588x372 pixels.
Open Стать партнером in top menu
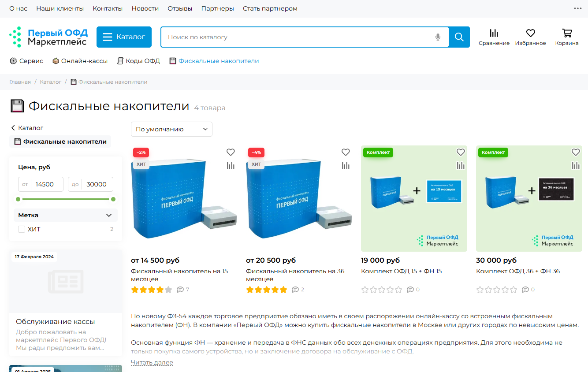270,8
